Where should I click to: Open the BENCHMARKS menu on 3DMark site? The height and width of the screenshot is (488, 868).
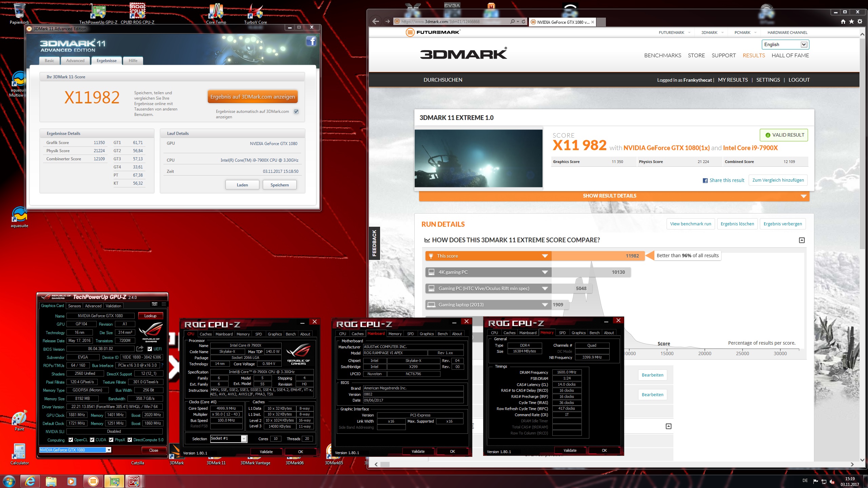coord(663,55)
